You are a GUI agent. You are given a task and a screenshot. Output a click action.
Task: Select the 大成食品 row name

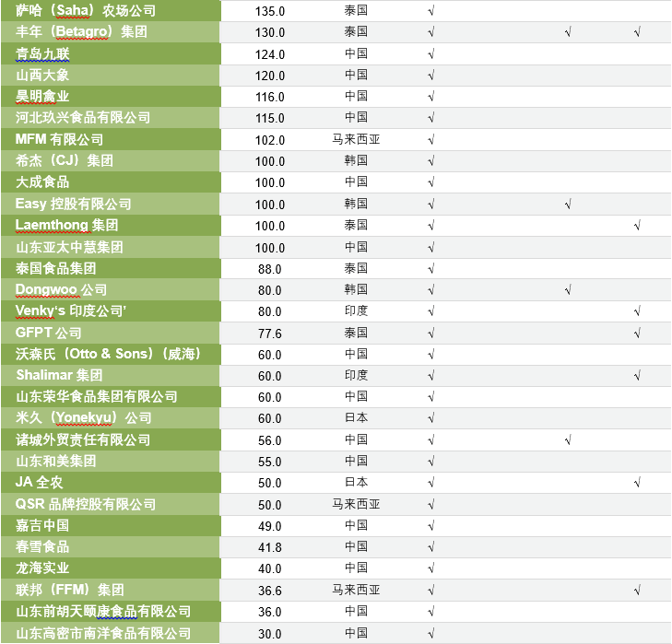[111, 182]
